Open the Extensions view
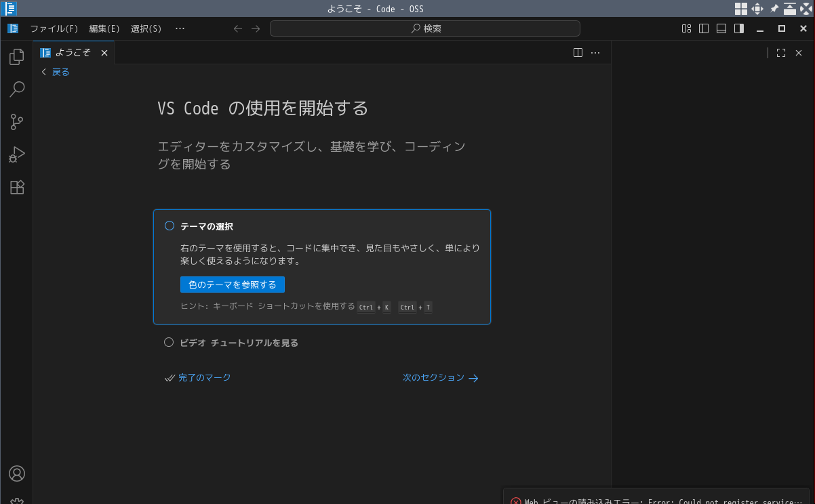Image resolution: width=815 pixels, height=504 pixels. [16, 188]
